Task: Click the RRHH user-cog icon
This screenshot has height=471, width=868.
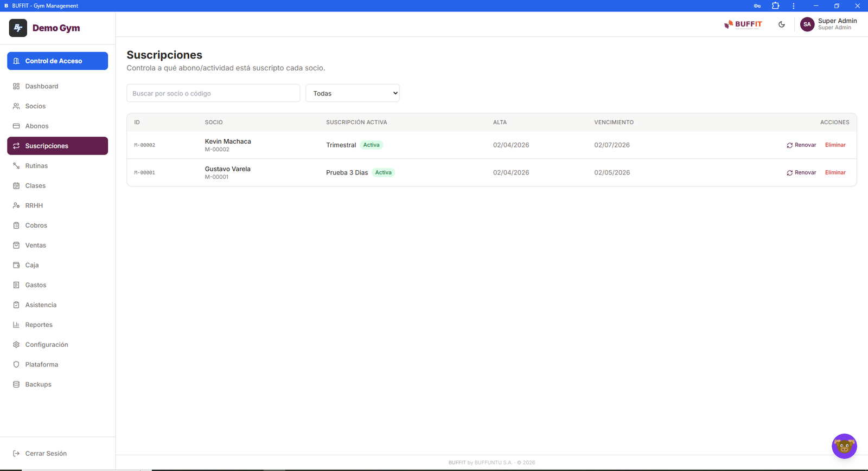Action: pyautogui.click(x=16, y=205)
